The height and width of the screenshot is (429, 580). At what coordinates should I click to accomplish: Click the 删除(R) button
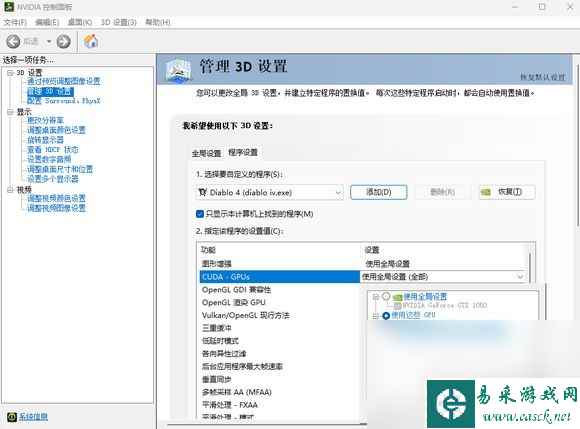(442, 192)
